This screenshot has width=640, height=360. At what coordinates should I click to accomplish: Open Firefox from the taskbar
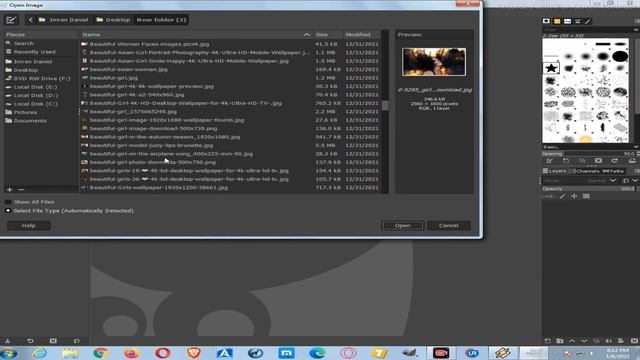click(x=131, y=353)
